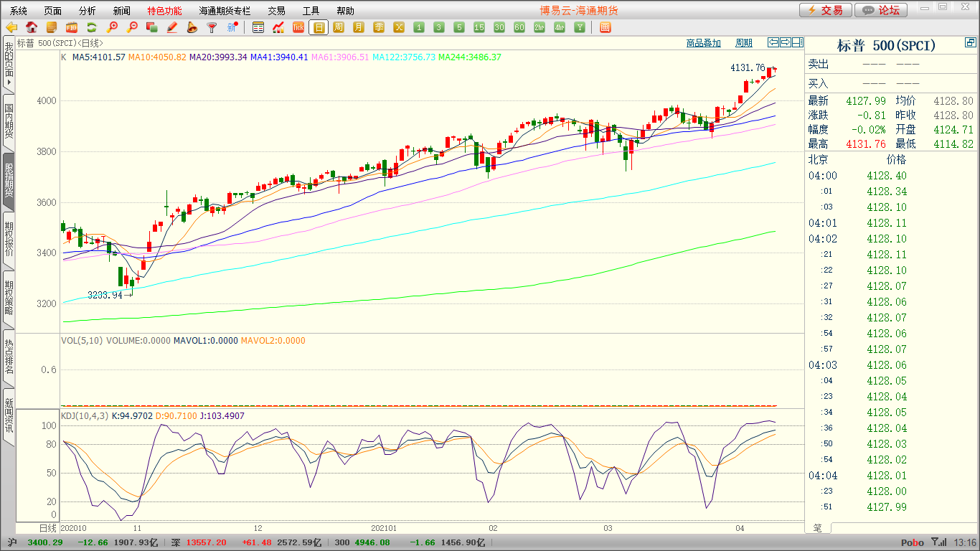Select the 15-minute period
The height and width of the screenshot is (551, 980).
point(479,27)
